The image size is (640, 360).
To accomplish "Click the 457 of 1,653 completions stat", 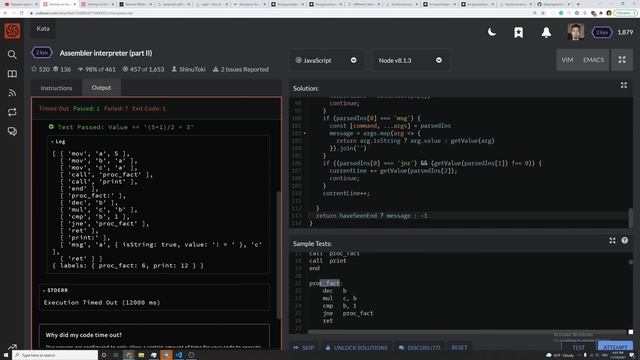I will [143, 69].
